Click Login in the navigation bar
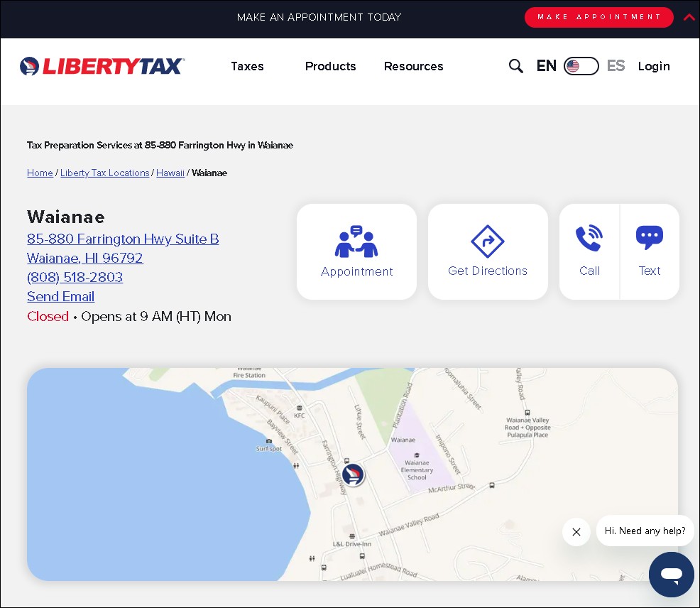The width and height of the screenshot is (700, 608). [653, 66]
